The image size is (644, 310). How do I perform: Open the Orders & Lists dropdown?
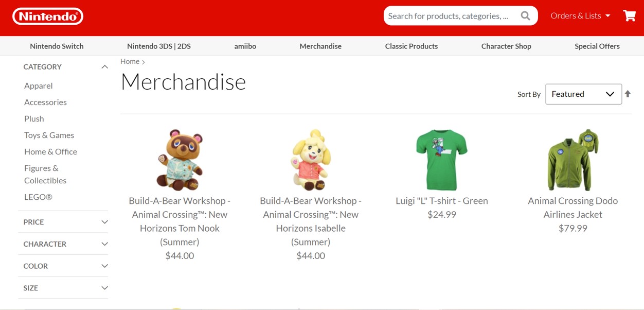click(580, 16)
